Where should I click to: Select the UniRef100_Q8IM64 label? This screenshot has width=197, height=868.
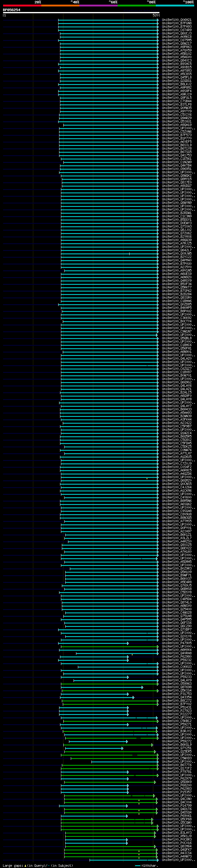pyautogui.click(x=177, y=846)
